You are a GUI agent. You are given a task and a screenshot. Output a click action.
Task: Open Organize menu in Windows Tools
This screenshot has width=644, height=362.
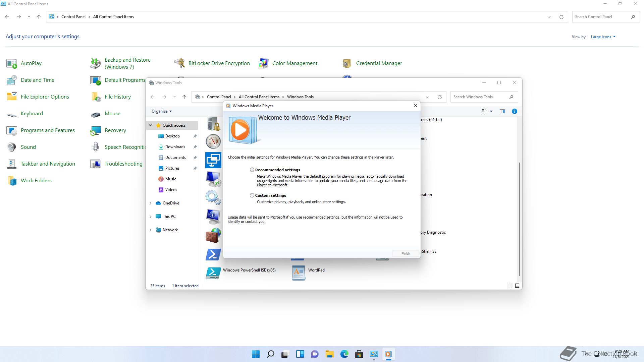pyautogui.click(x=161, y=111)
